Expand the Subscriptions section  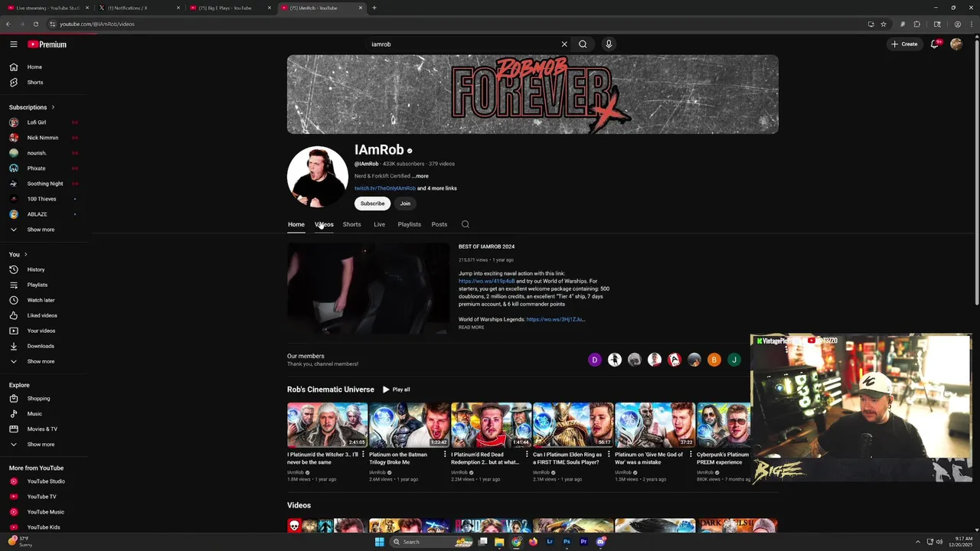tap(32, 107)
